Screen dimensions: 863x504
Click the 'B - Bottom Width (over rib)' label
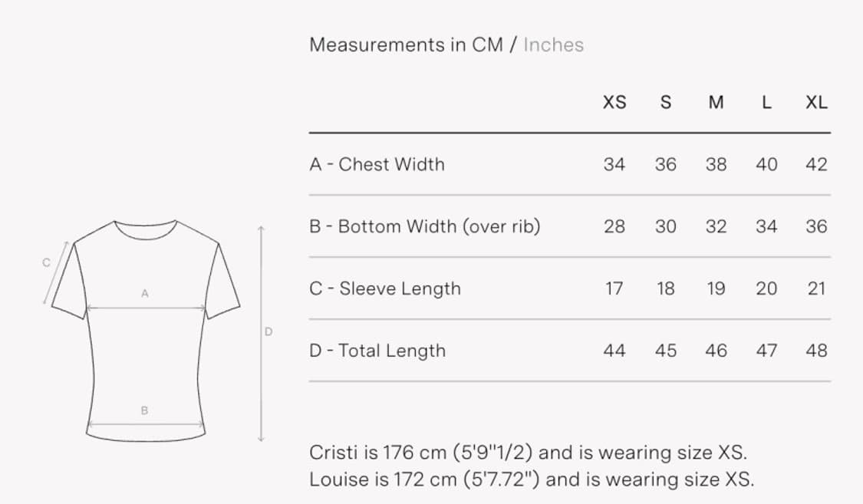(x=425, y=226)
